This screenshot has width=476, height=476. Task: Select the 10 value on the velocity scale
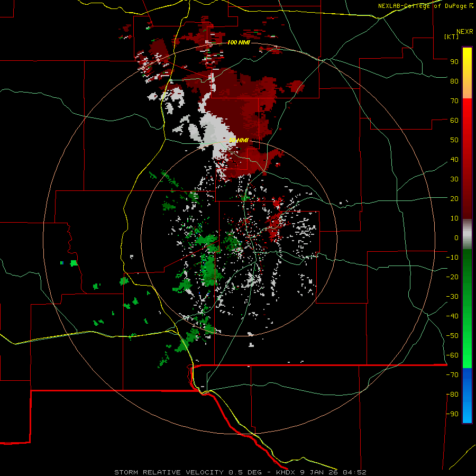(454, 218)
